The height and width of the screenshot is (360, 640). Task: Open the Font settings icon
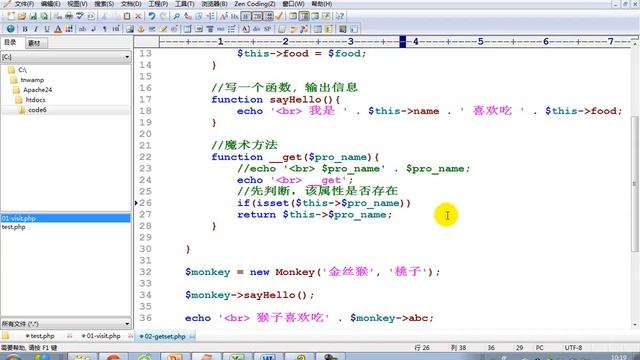coord(224,16)
